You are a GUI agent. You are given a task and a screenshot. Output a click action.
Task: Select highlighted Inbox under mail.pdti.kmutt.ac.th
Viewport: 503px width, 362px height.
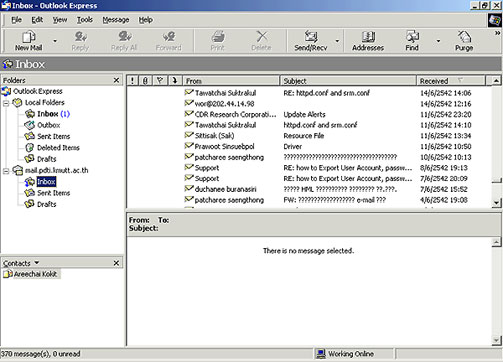tap(46, 182)
